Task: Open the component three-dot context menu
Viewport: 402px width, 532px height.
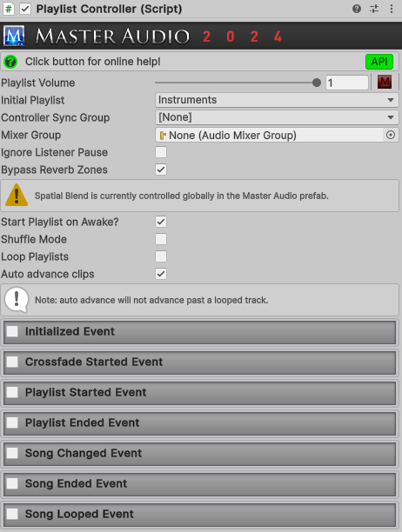Action: 392,9
